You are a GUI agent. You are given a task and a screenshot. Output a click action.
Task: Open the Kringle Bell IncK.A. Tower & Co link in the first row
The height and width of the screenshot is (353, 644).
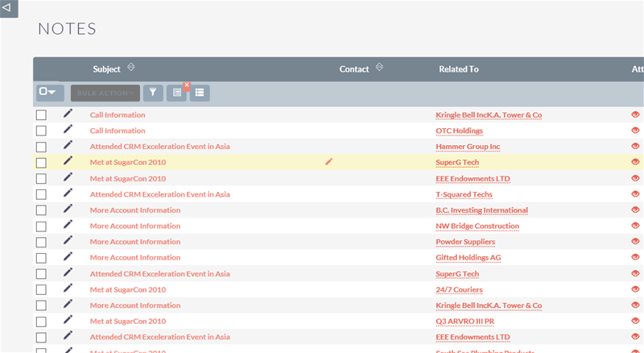tap(488, 115)
